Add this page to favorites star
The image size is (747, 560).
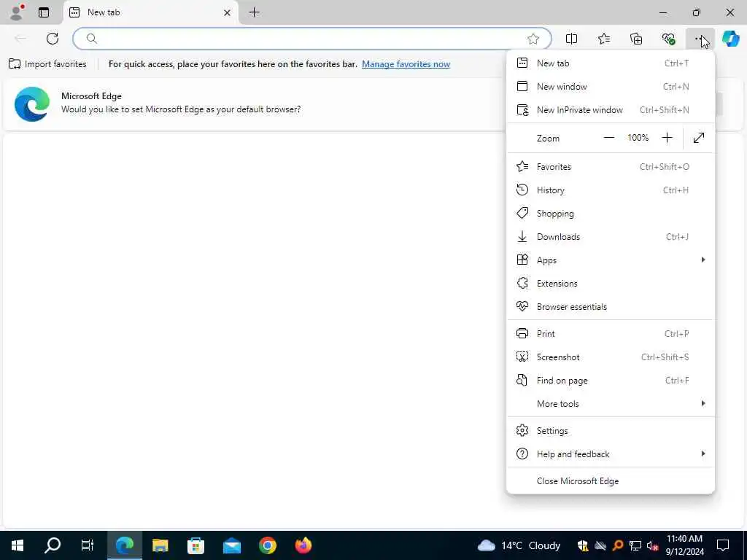tap(533, 39)
